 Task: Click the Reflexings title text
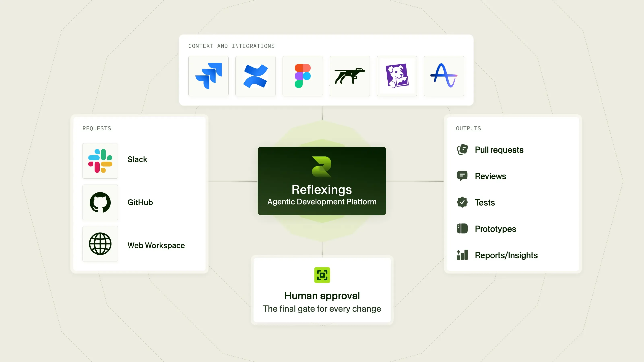click(x=322, y=190)
